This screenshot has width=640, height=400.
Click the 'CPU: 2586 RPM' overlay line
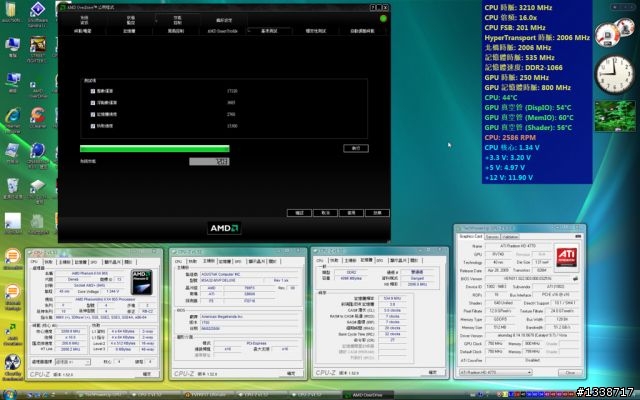[x=510, y=138]
